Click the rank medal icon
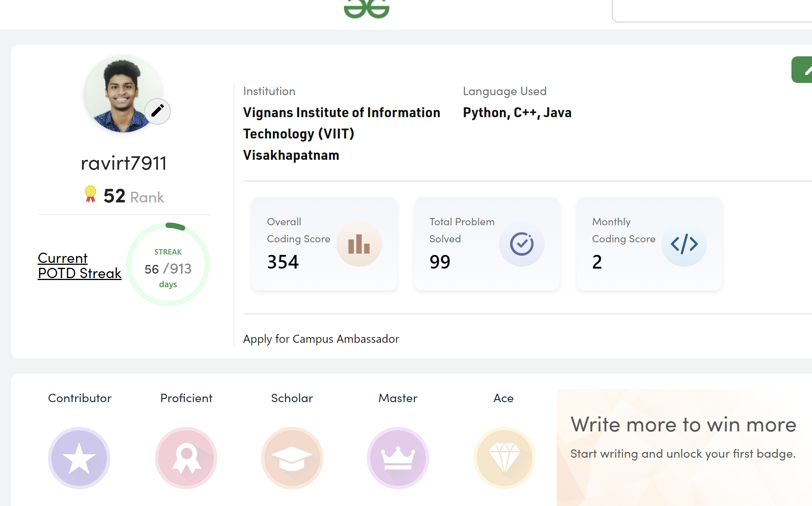812x506 pixels. tap(91, 194)
